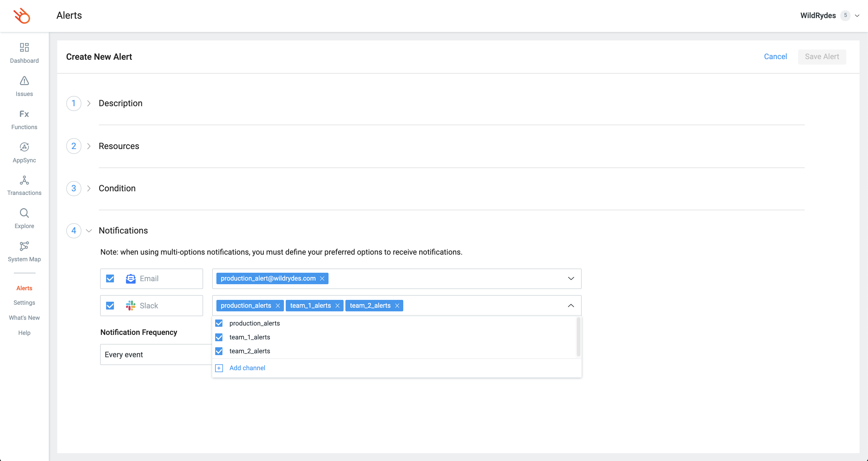This screenshot has width=868, height=461.
Task: Untick production_alerts in channel list
Action: pyautogui.click(x=219, y=323)
